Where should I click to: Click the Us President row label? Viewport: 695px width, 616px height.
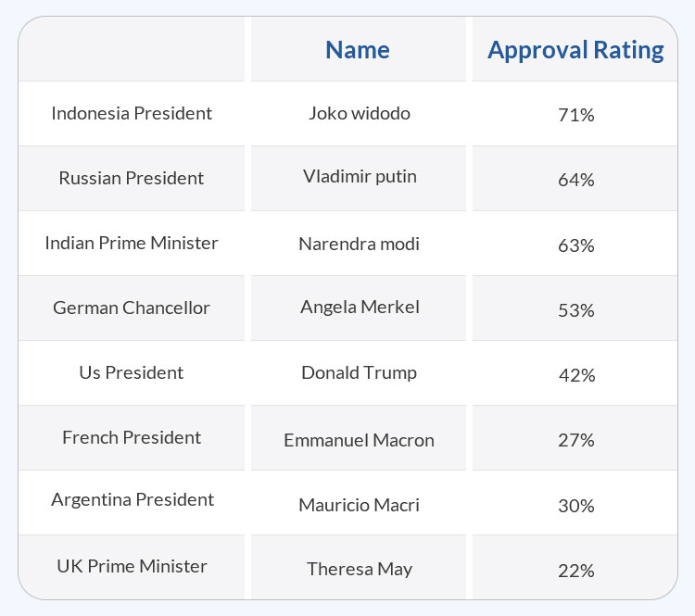(x=132, y=372)
